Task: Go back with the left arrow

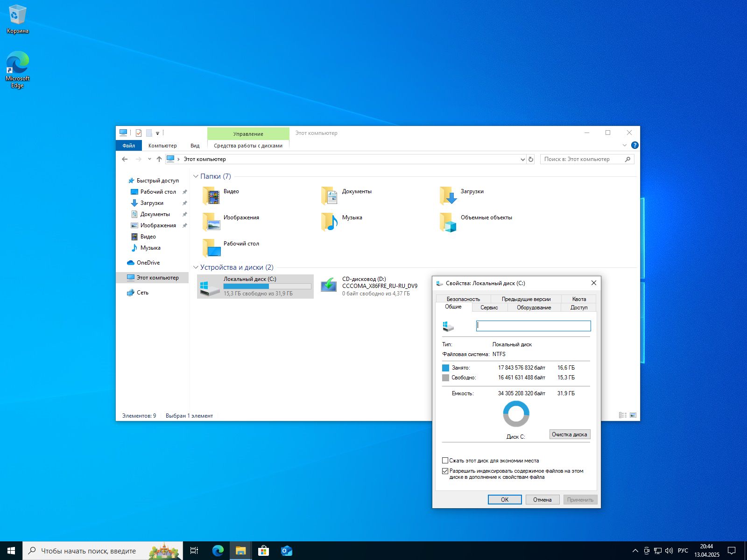Action: click(125, 159)
